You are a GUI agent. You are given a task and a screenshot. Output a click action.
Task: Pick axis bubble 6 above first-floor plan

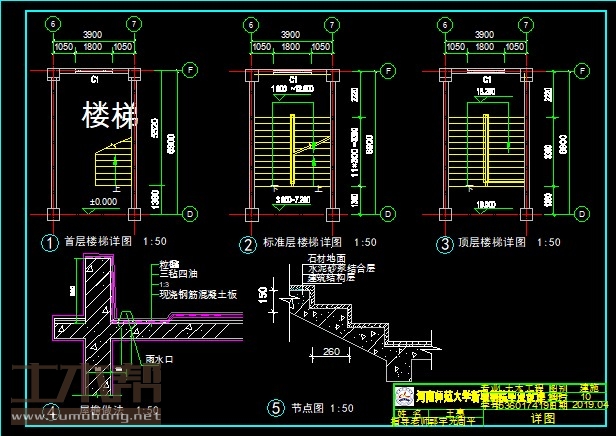coord(54,23)
